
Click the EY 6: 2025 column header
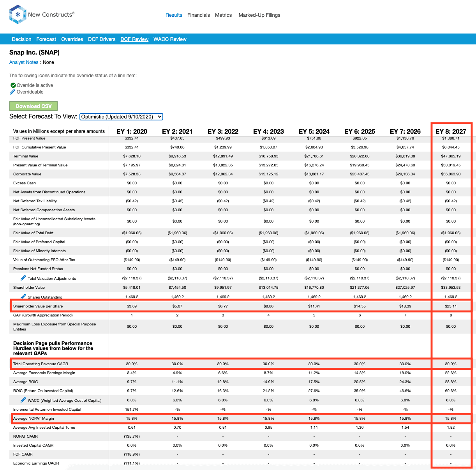360,131
